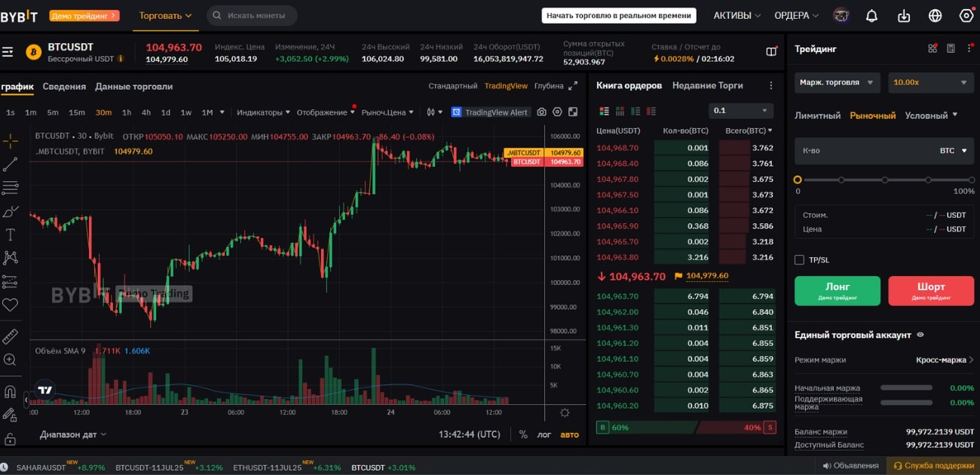
Task: Open the trading panel widgets grid icon
Action: pyautogui.click(x=933, y=48)
